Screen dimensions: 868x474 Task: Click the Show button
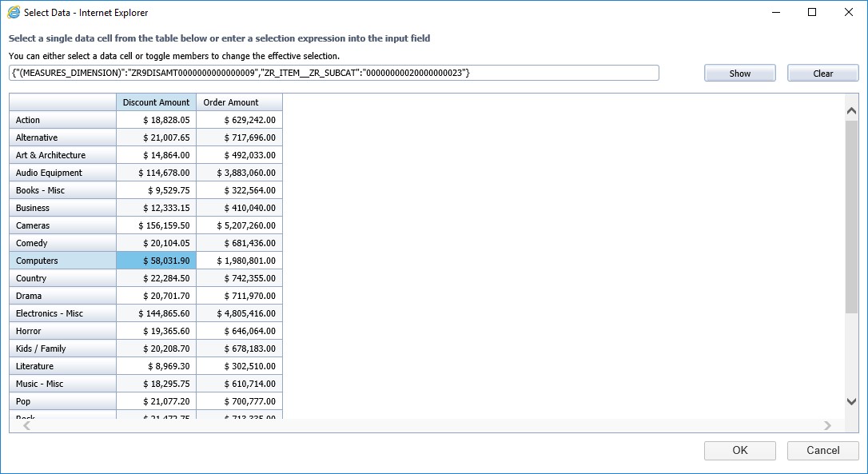(739, 74)
